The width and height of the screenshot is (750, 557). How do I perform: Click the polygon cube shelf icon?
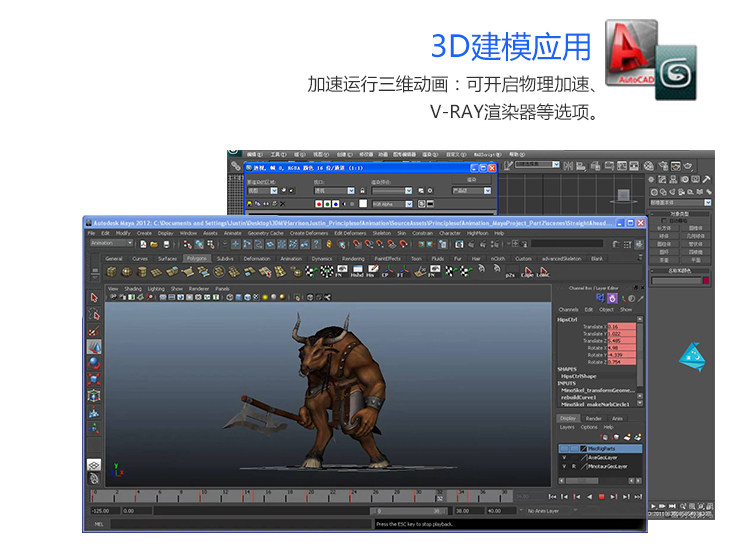click(x=111, y=272)
